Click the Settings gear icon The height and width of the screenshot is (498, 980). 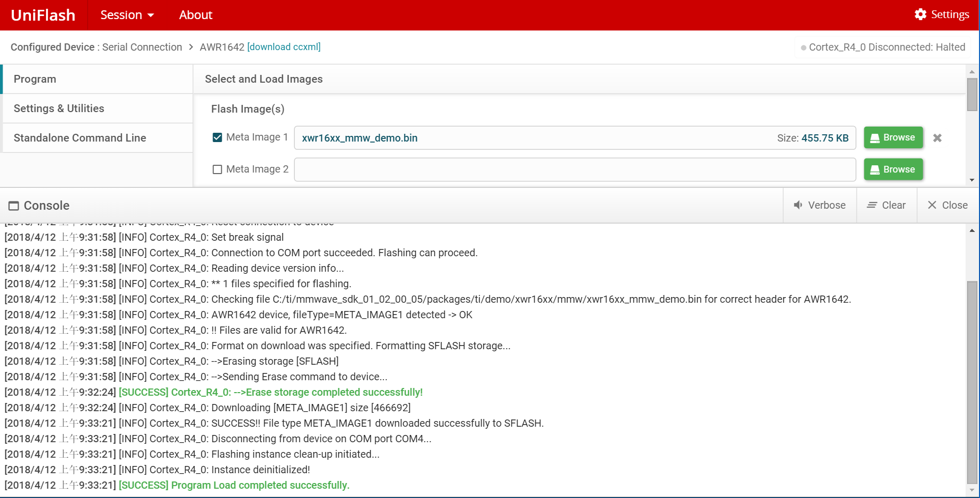[x=920, y=14]
